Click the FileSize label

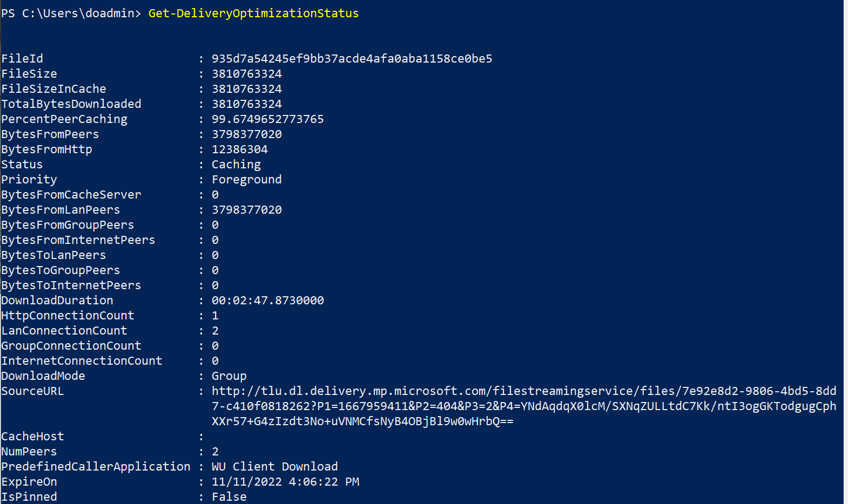pos(29,74)
